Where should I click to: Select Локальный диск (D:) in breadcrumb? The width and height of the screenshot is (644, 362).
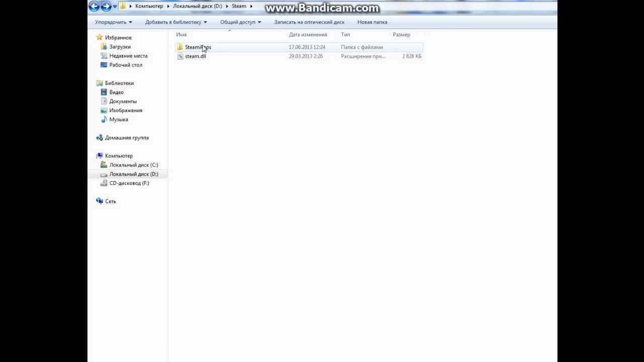point(197,6)
